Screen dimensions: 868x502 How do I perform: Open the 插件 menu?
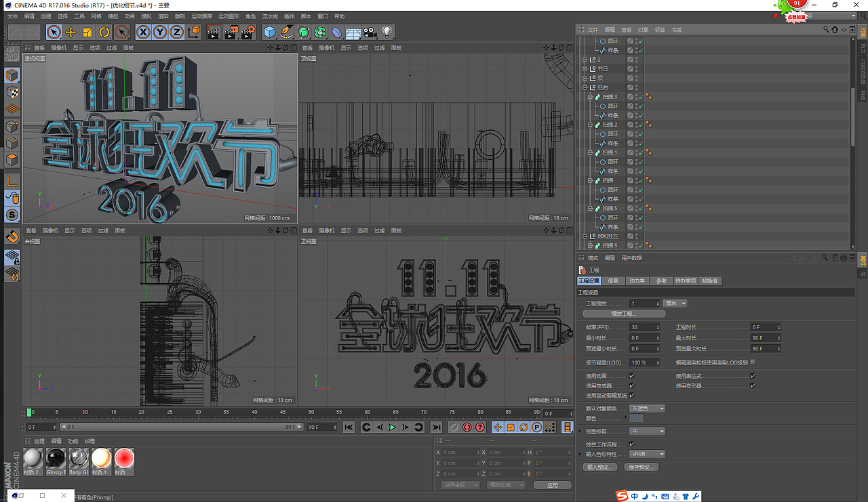pyautogui.click(x=289, y=16)
